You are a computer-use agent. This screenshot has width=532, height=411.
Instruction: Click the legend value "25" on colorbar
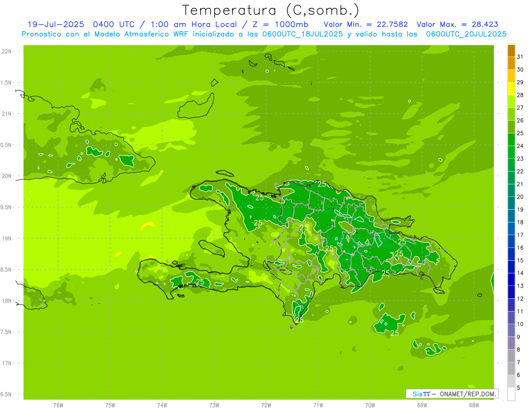tap(520, 133)
